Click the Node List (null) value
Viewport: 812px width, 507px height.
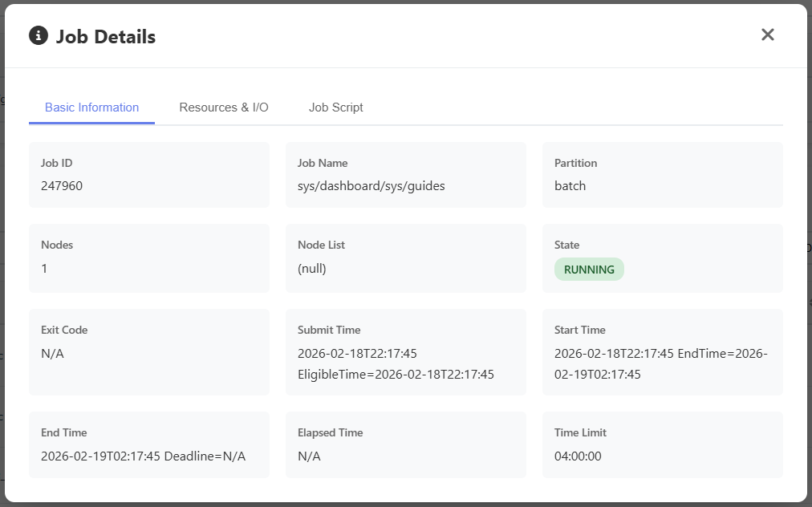[x=312, y=268]
